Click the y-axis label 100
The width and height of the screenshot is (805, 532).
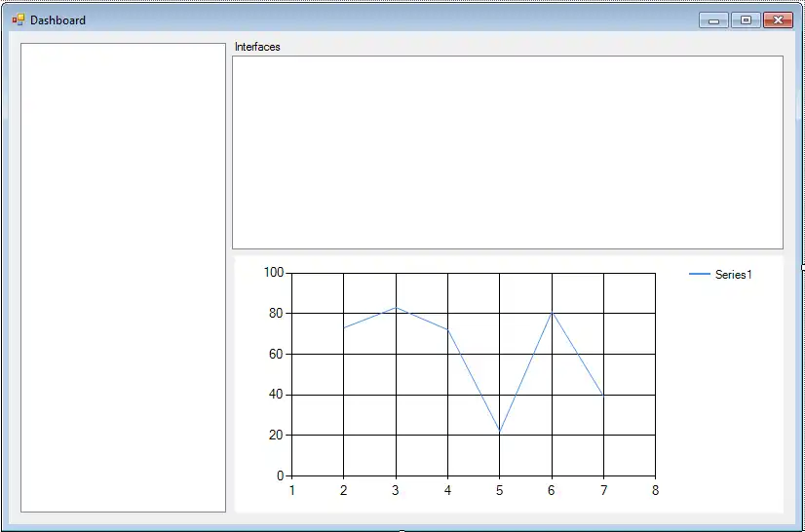[x=274, y=273]
